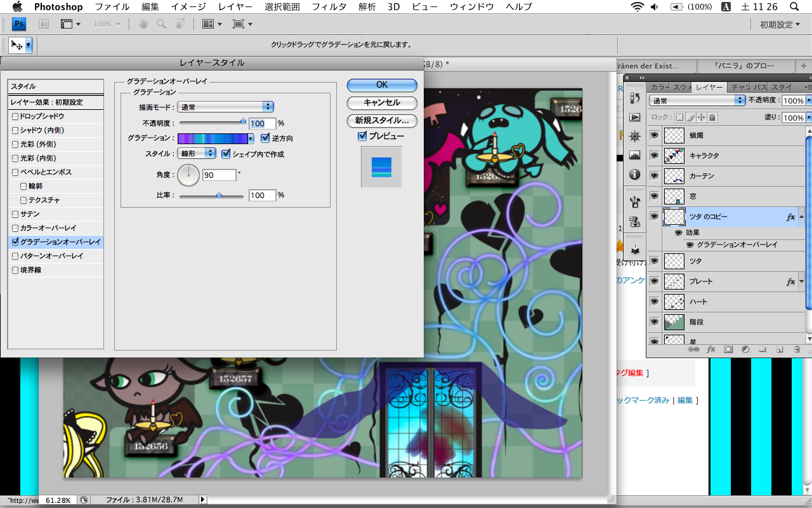Screen dimensions: 812x508
Task: Open the layer 不透明度 slider arrow
Action: click(x=808, y=101)
